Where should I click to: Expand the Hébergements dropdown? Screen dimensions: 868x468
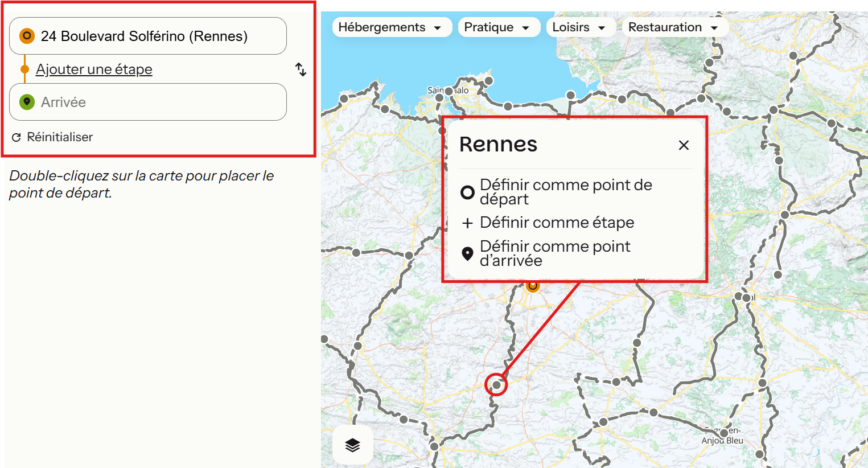[x=390, y=27]
